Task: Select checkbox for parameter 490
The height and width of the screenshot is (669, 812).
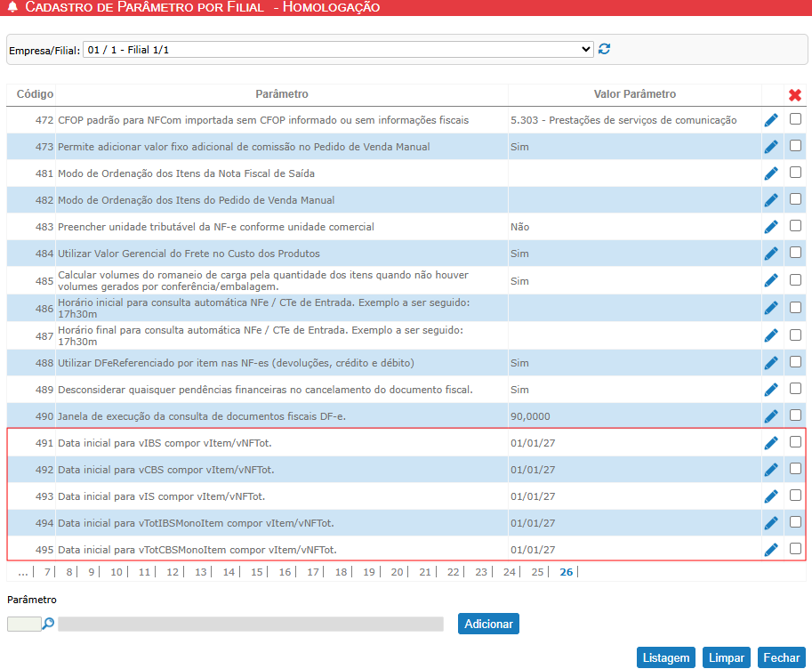Action: click(x=795, y=415)
